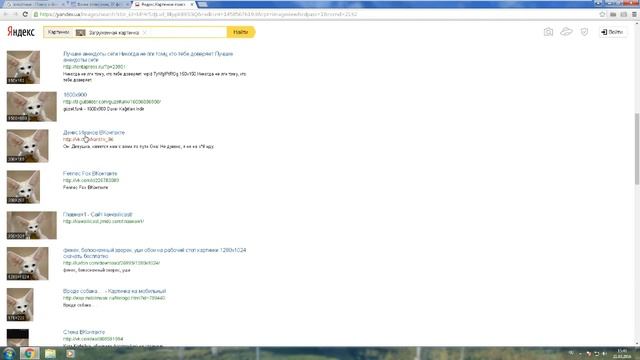This screenshot has height=360, width=640.
Task: Switch to the second browser tab
Action: 100,4
